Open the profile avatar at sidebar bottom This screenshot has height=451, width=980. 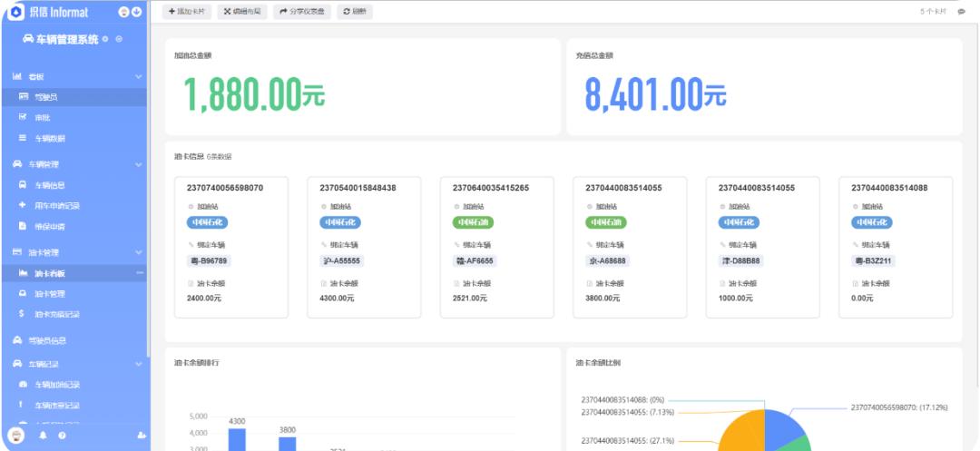17,435
